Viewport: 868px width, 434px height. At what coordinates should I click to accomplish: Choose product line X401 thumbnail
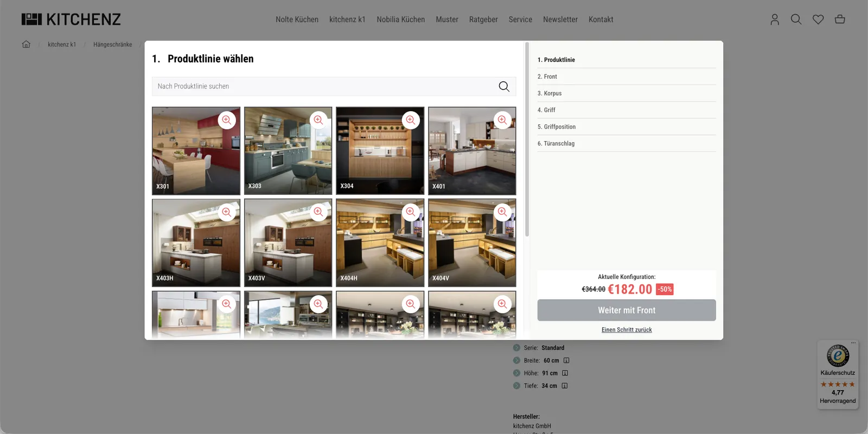click(x=472, y=151)
